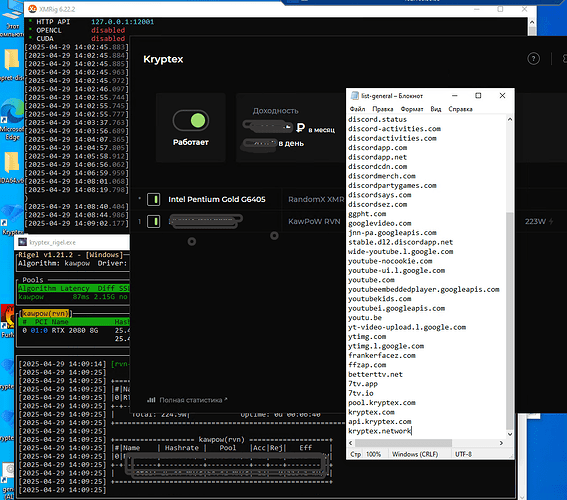The width and height of the screenshot is (567, 500).
Task: Click the line ffzap.com in Notepad
Action: coord(367,365)
